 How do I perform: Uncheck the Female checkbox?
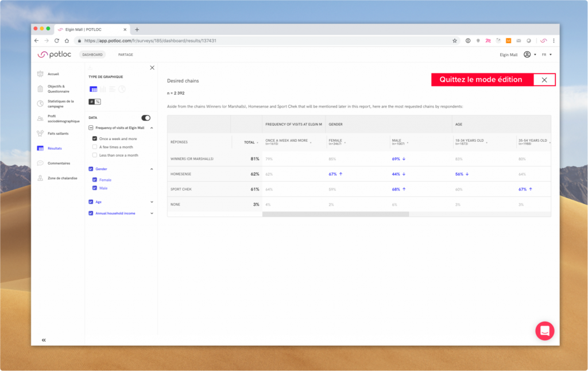click(95, 180)
